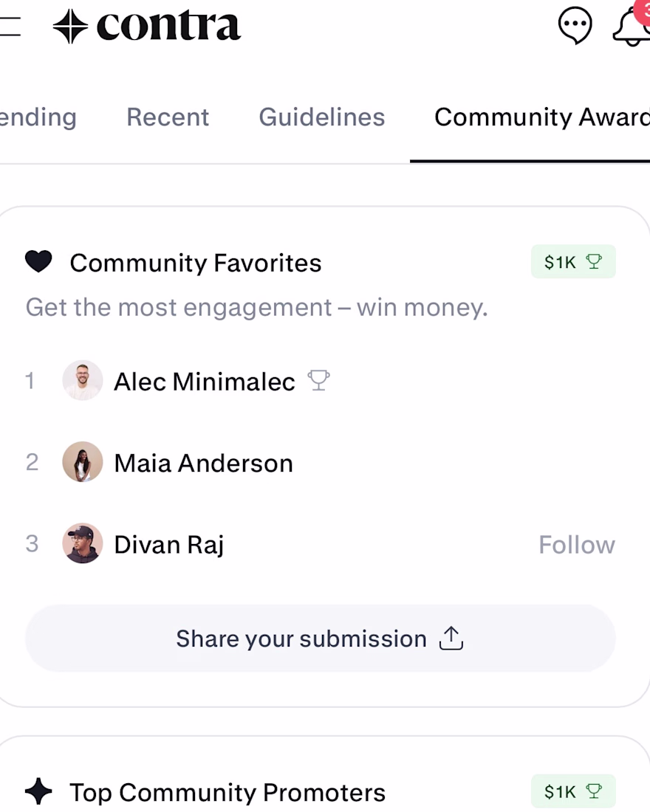650x812 pixels.
Task: Open the messages chat bubble icon
Action: coord(575,27)
